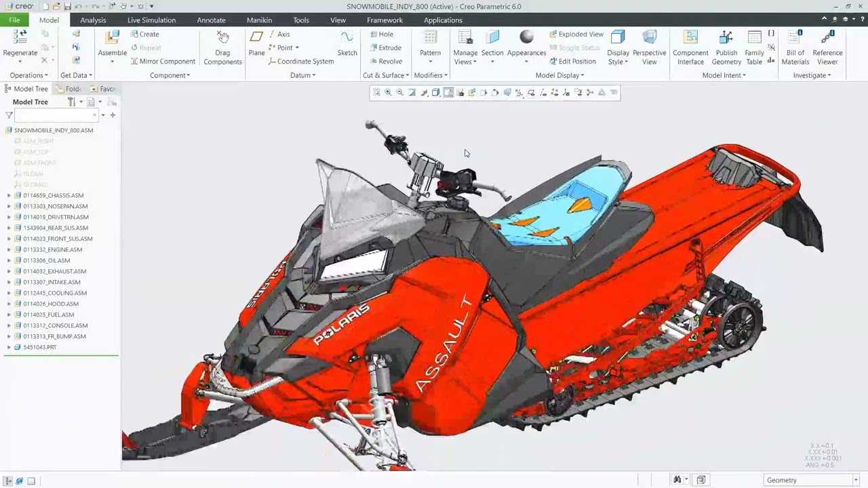Click Zoom In magnifier in graphics toolbar

(x=388, y=93)
